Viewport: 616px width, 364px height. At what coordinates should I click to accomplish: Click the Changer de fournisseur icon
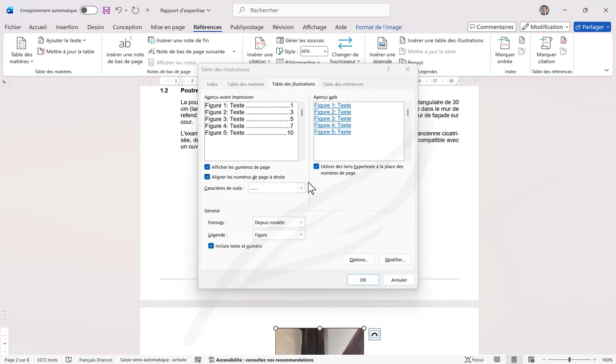coord(345,44)
